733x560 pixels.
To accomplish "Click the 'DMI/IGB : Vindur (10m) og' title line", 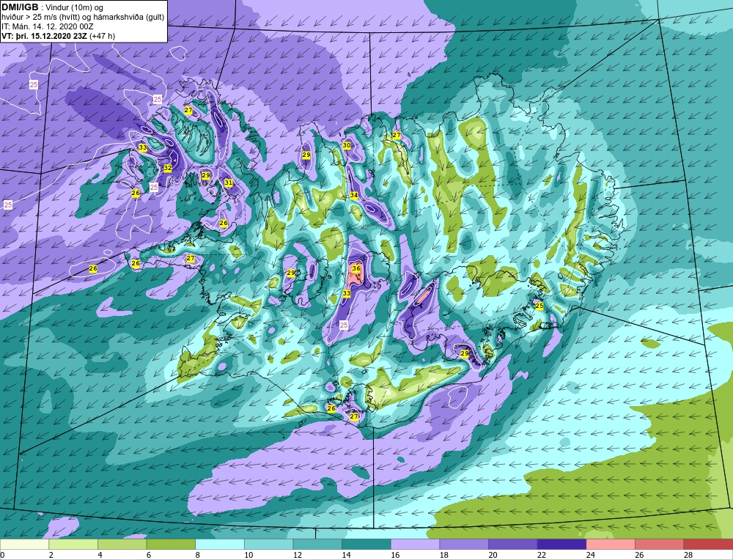I will pyautogui.click(x=52, y=7).
